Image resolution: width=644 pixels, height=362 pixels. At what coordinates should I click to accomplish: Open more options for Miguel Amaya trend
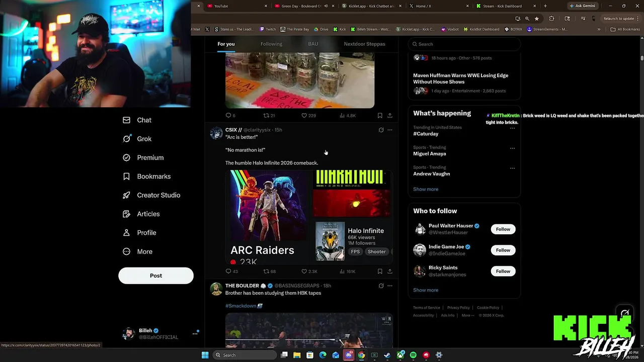[512, 148]
